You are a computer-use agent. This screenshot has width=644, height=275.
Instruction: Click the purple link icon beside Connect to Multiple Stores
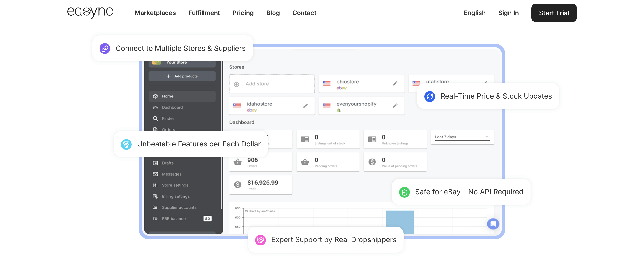[x=105, y=48]
